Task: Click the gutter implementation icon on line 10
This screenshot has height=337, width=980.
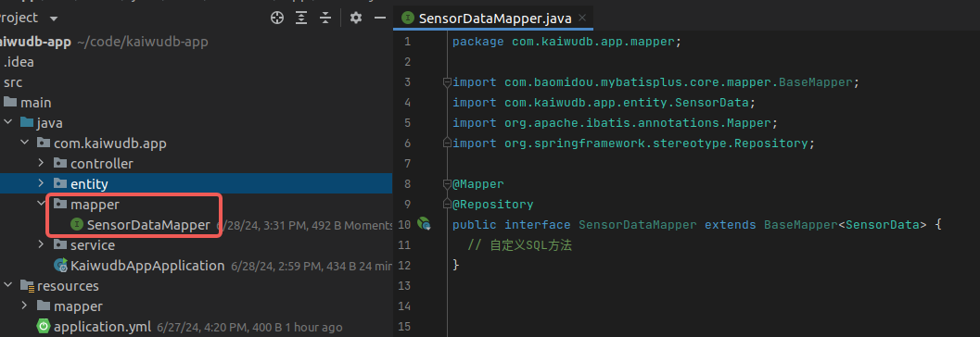Action: [x=425, y=223]
